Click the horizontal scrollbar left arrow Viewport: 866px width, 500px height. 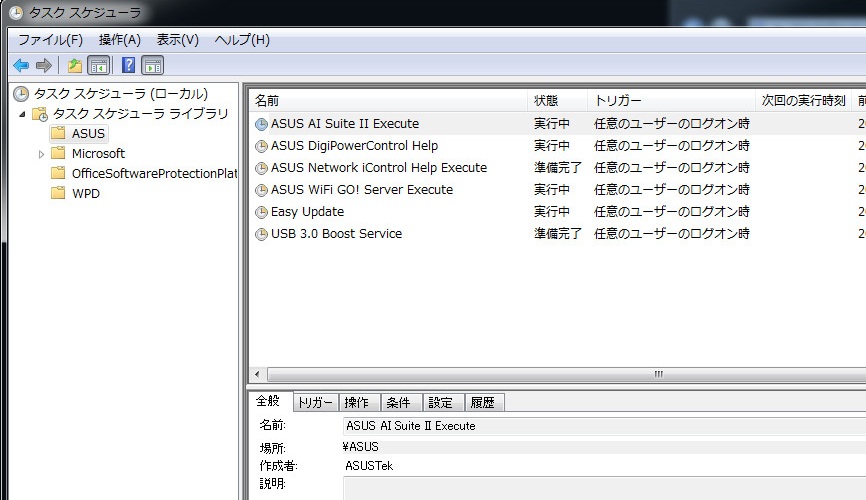(257, 374)
